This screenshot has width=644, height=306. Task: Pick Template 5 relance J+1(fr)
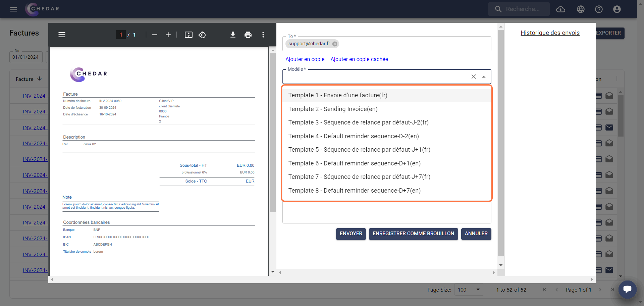(387, 150)
